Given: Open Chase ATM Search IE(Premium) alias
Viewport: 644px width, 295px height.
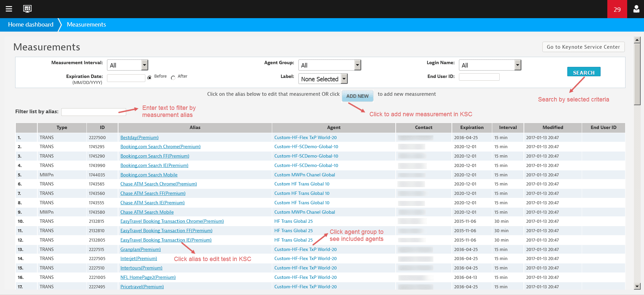Looking at the screenshot, I should (x=152, y=203).
